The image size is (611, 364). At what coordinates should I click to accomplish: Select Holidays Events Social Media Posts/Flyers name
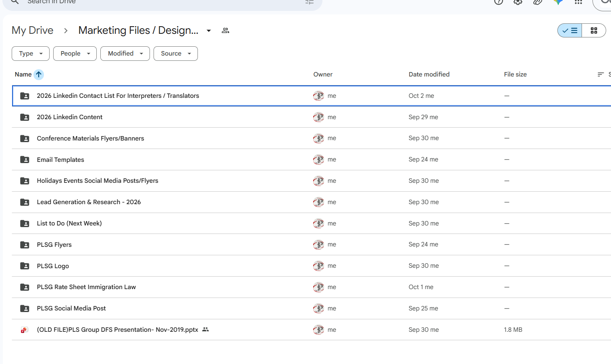point(98,181)
